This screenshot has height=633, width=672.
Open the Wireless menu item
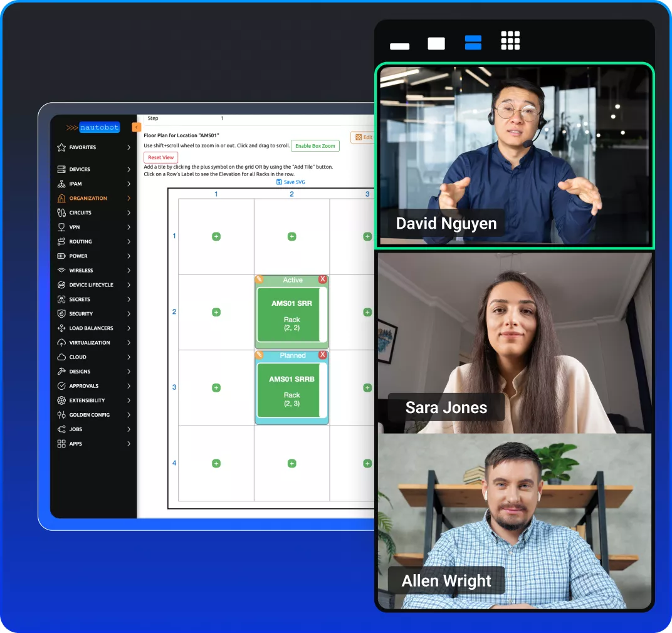(94, 270)
